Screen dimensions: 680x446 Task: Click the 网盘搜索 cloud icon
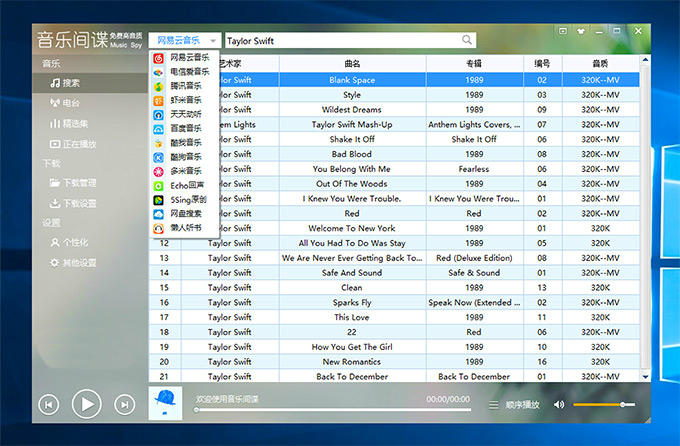point(159,214)
